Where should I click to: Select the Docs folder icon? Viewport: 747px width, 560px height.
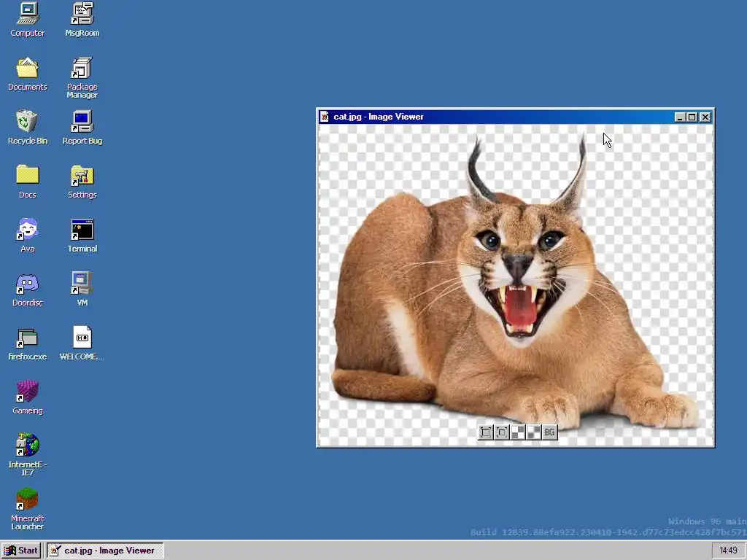pyautogui.click(x=28, y=182)
